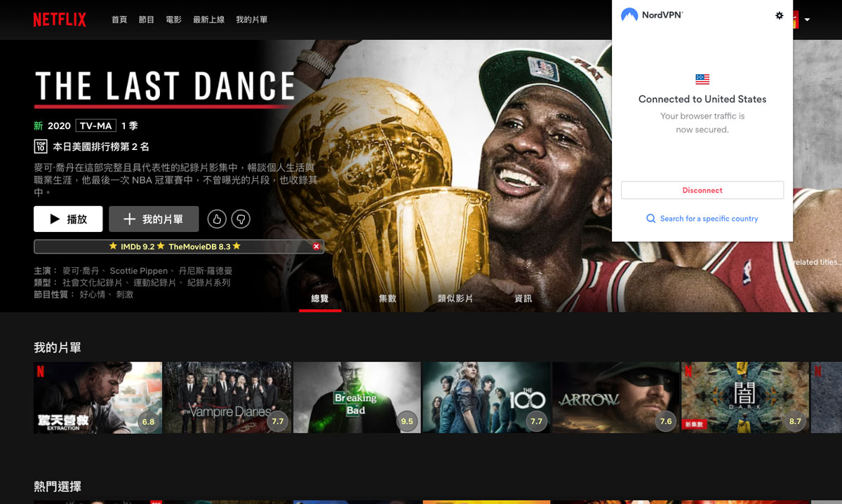Open the Dark thumbnail

pos(745,397)
